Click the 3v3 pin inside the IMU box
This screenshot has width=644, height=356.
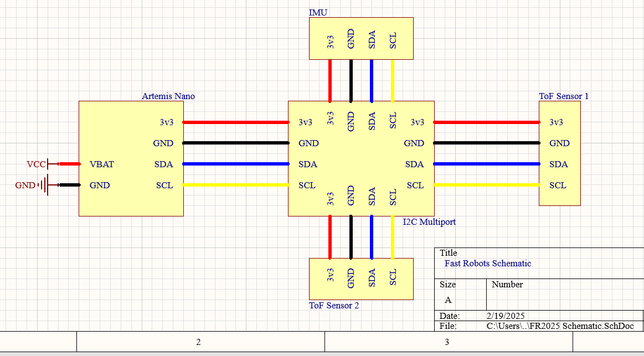point(330,42)
